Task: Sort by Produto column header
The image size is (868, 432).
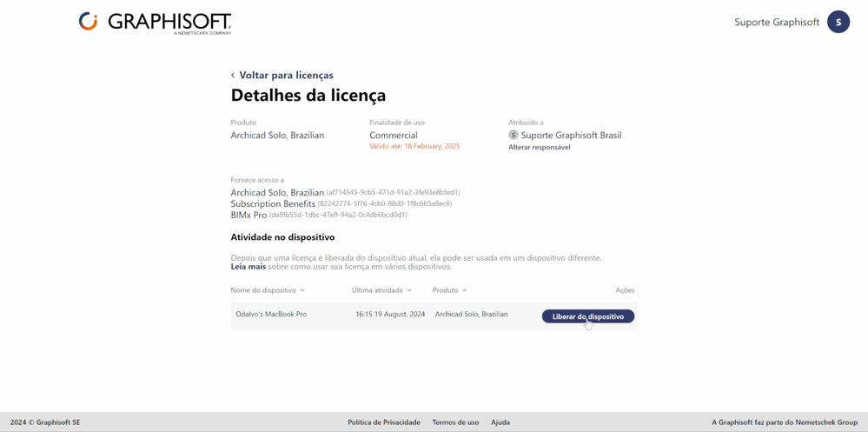Action: 449,290
